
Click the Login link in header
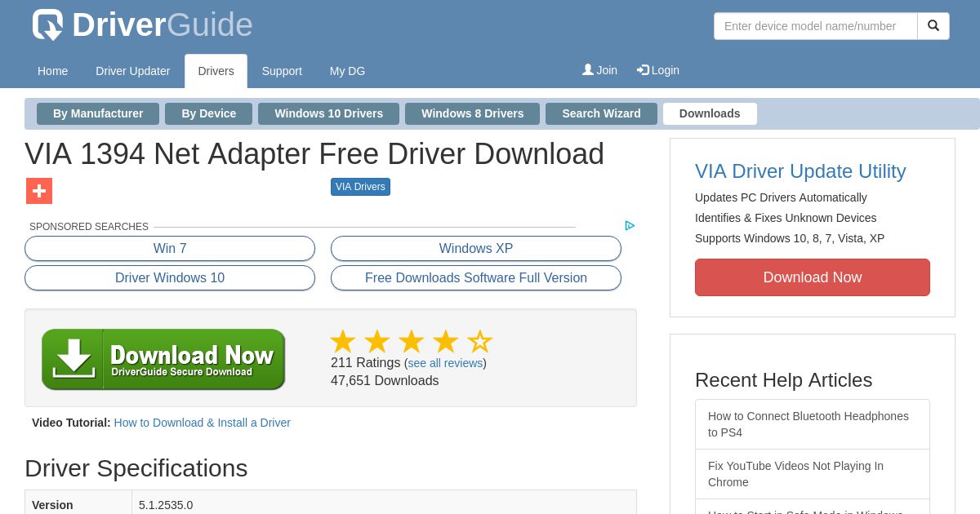pos(658,70)
